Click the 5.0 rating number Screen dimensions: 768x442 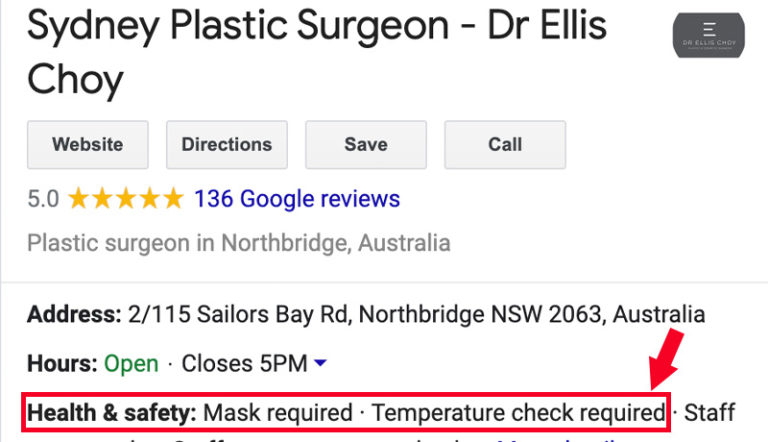(x=43, y=199)
